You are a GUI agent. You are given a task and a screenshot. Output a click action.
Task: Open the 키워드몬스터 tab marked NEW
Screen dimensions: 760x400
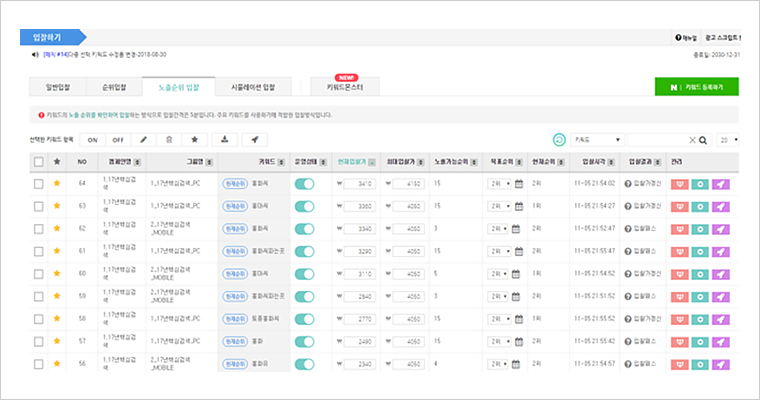pyautogui.click(x=345, y=87)
